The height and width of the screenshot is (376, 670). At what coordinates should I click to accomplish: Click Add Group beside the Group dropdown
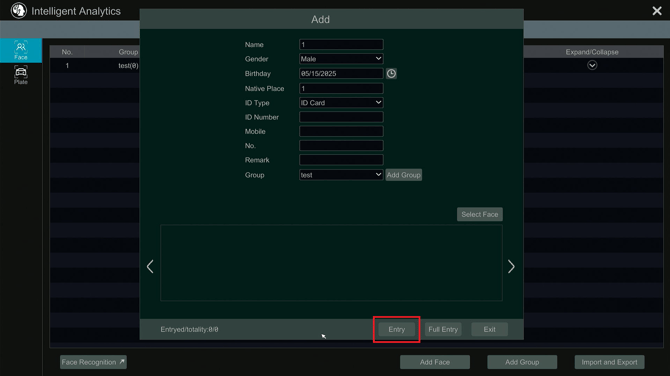click(403, 175)
